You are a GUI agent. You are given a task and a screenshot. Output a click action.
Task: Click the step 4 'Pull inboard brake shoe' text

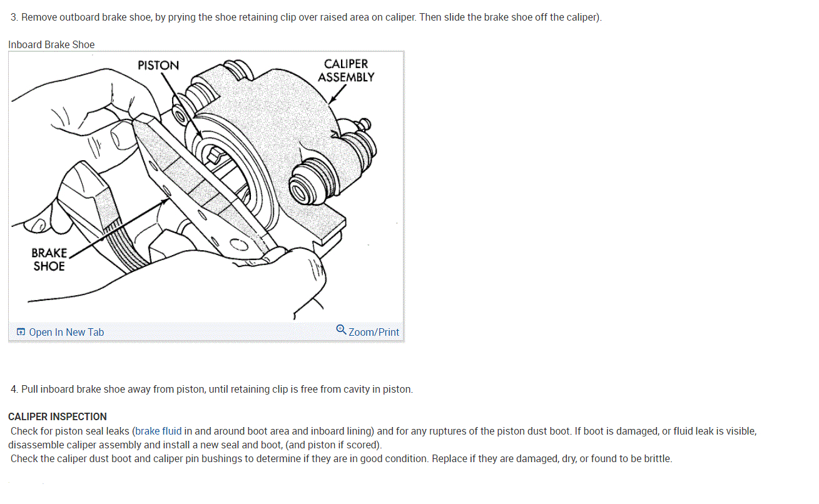coord(211,389)
